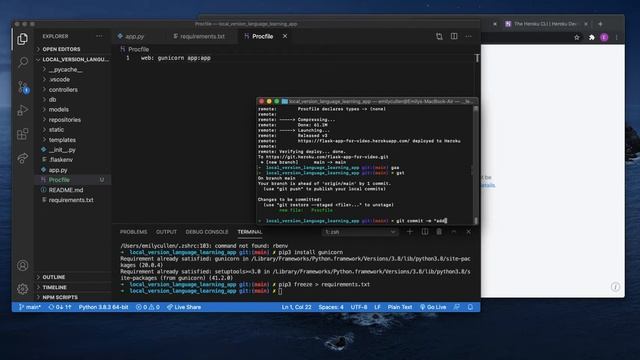Close the terminal panel

point(469,231)
